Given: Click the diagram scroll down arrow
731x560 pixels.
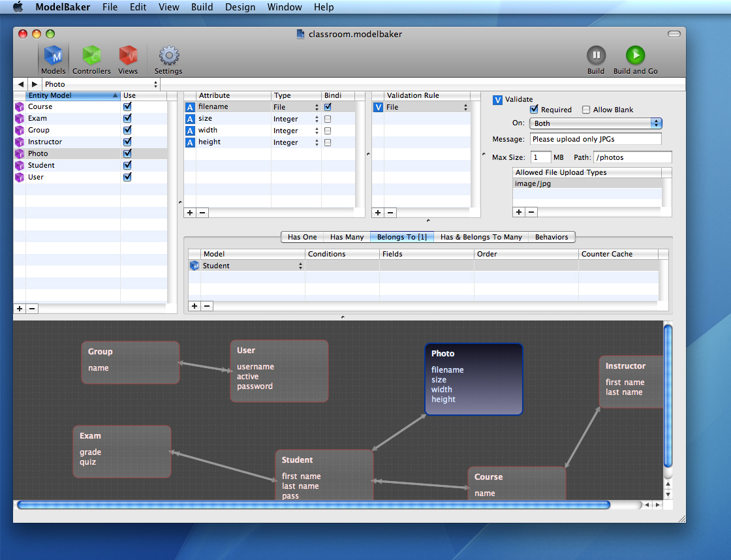Looking at the screenshot, I should click(x=668, y=494).
